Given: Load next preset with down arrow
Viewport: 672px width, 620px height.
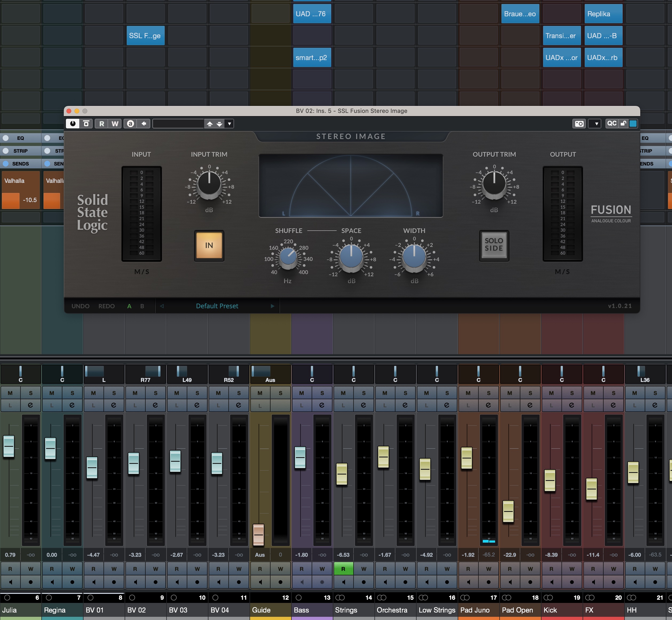Looking at the screenshot, I should pos(219,124).
